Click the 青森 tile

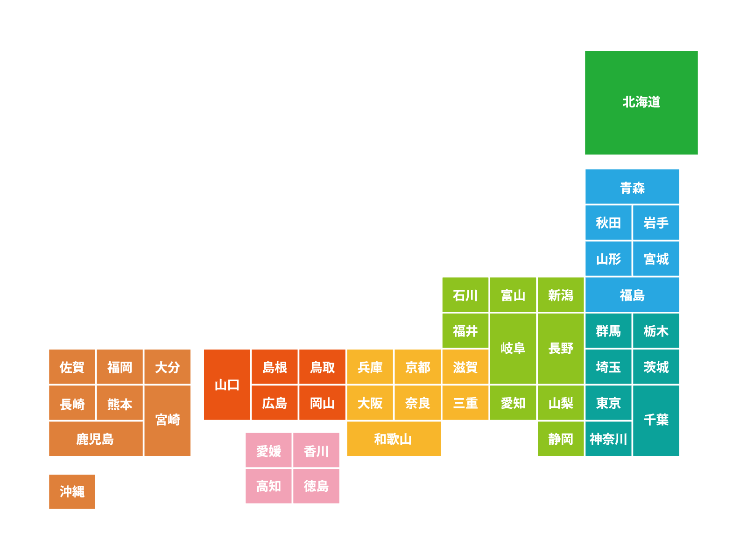[632, 187]
